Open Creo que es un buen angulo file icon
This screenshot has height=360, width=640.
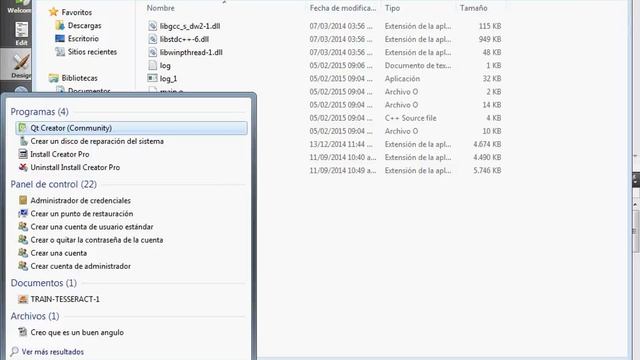pyautogui.click(x=23, y=332)
